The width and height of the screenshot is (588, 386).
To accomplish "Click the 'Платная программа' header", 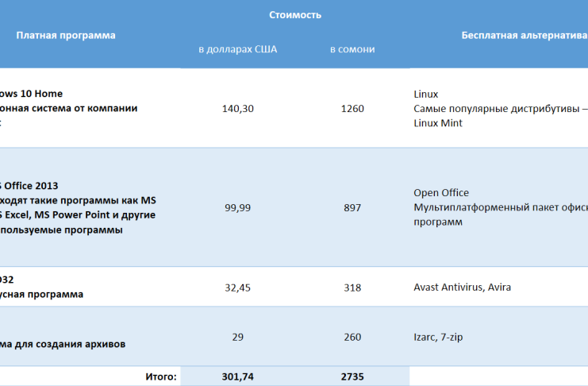I will 66,35.
